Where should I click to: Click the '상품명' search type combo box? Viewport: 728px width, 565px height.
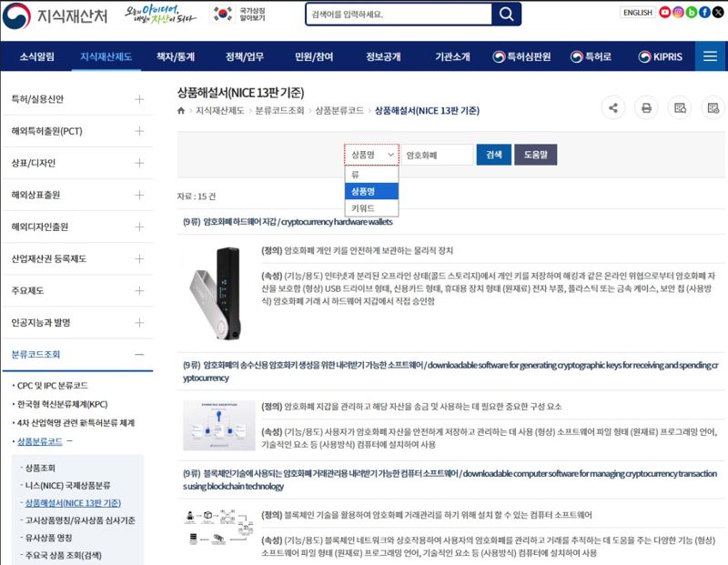point(371,155)
